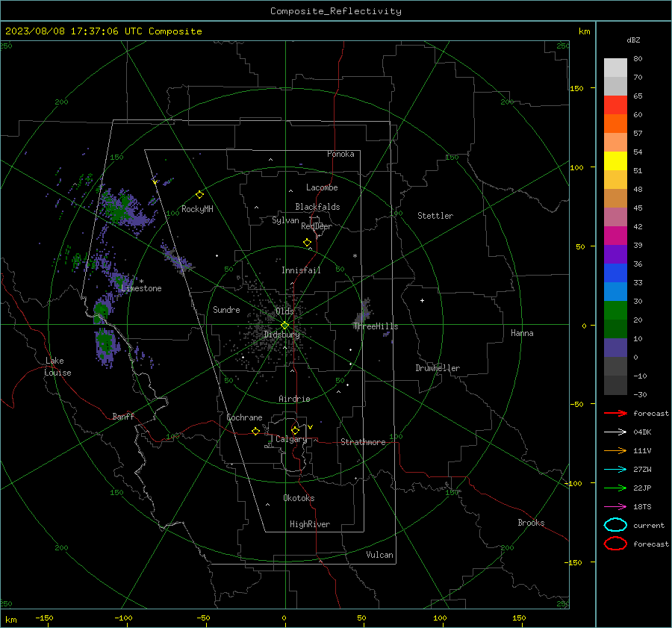Pick the lightest gray 80 dBZ swatch

(615, 68)
